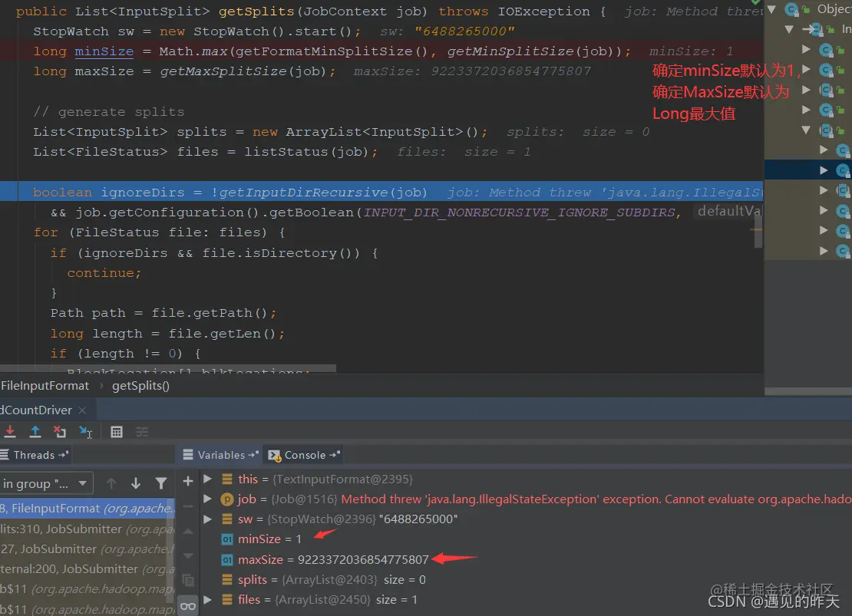Click FileInputFormat in the breadcrumb bar
The image size is (852, 616).
[45, 386]
